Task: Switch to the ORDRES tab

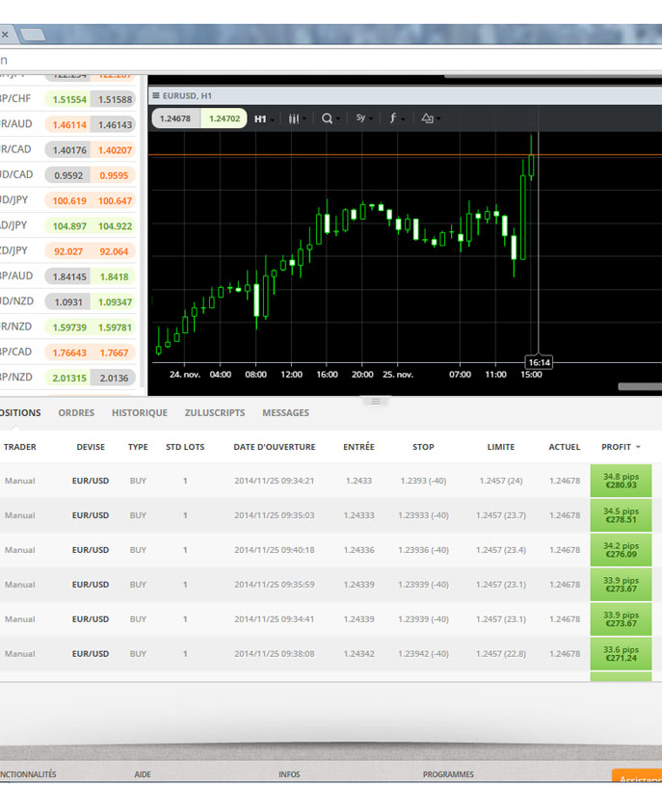Action: [x=76, y=412]
